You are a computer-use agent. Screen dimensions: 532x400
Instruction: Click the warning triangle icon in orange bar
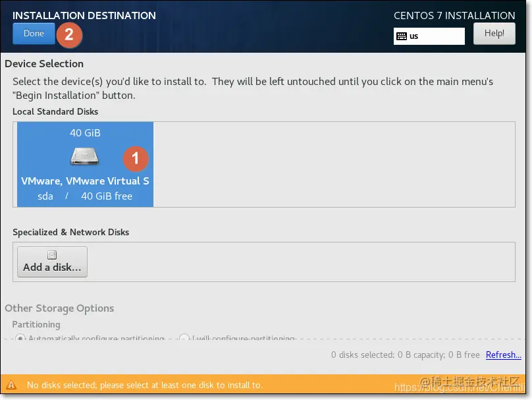click(x=11, y=385)
